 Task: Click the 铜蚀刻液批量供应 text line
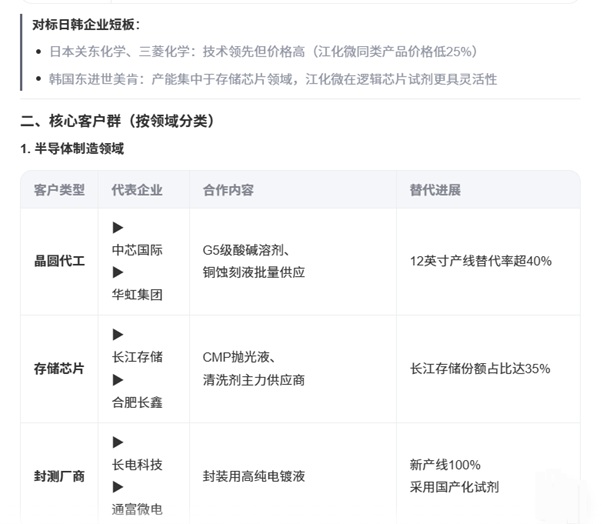pos(254,272)
